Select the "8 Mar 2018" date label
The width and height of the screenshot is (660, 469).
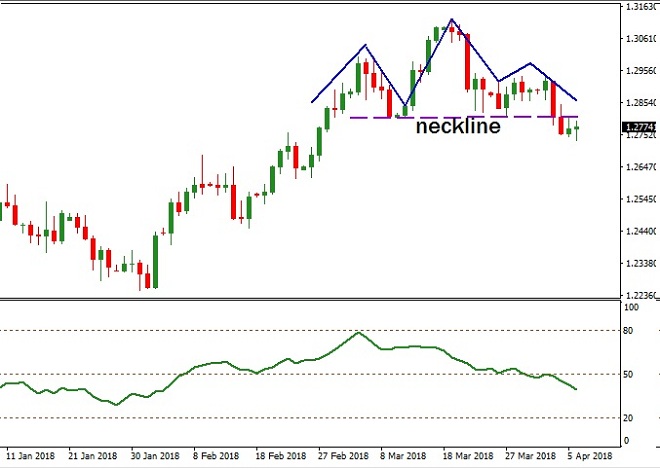[403, 456]
